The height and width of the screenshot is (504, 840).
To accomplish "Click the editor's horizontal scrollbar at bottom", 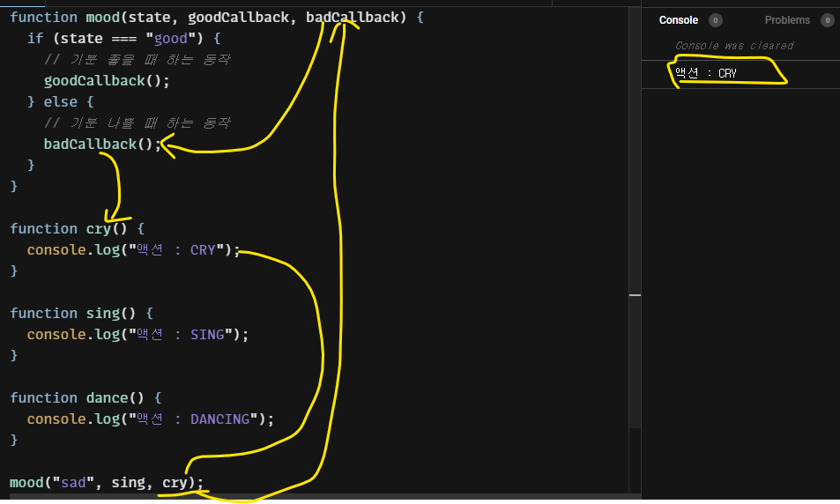I will 325,496.
